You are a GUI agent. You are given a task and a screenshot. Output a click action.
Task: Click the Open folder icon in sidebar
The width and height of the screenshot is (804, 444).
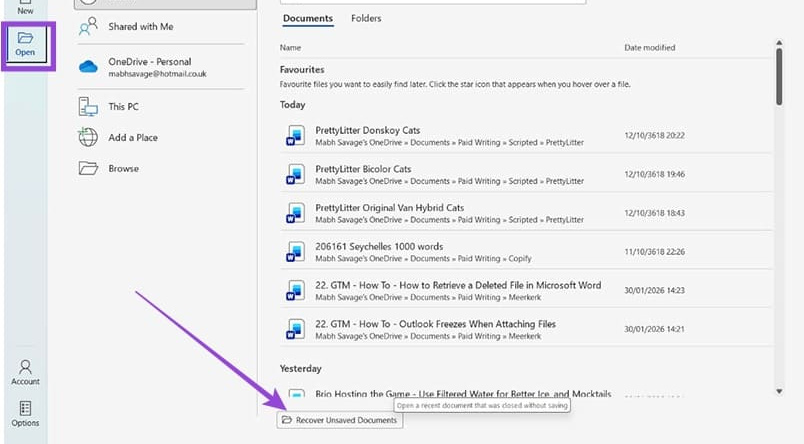25,38
